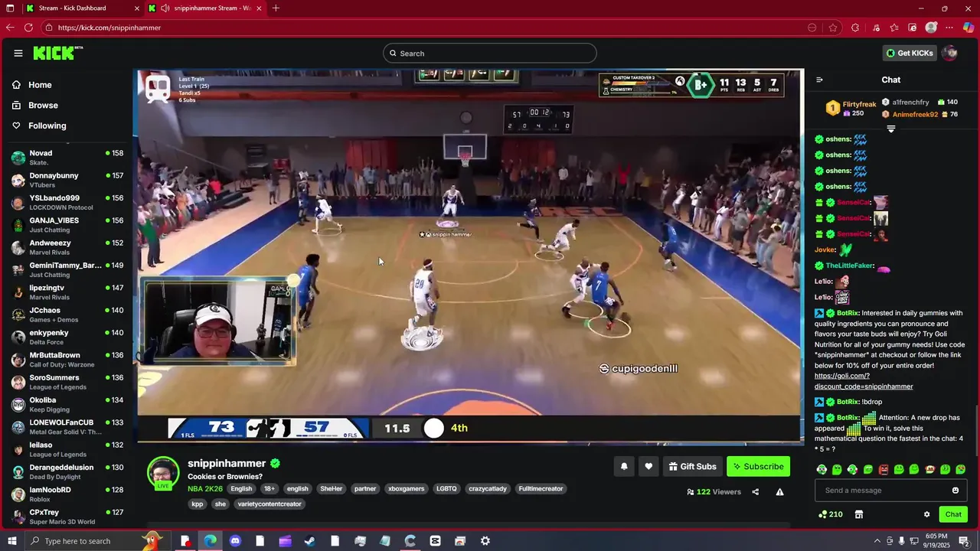Click the report warning triangle icon
This screenshot has height=551, width=980.
pos(779,492)
